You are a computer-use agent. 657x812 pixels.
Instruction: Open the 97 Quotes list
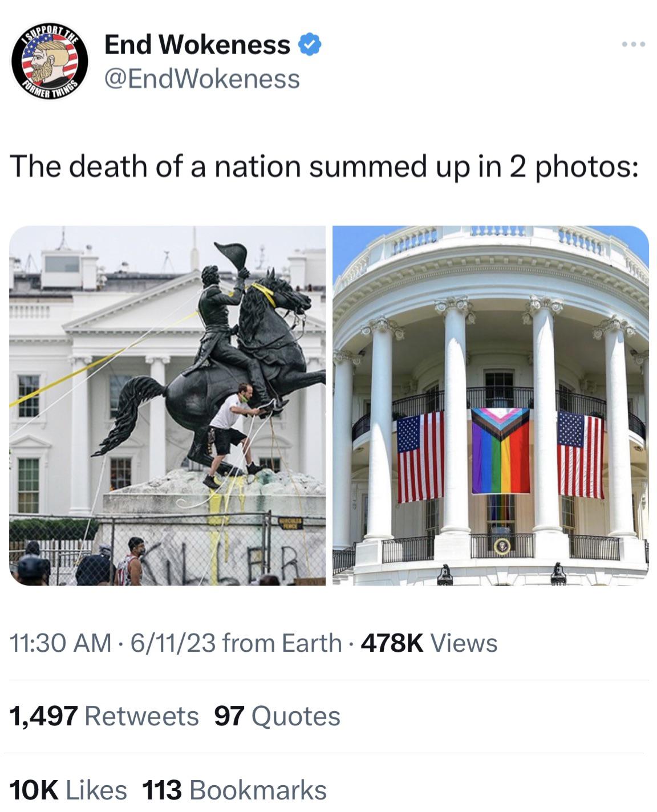277,716
